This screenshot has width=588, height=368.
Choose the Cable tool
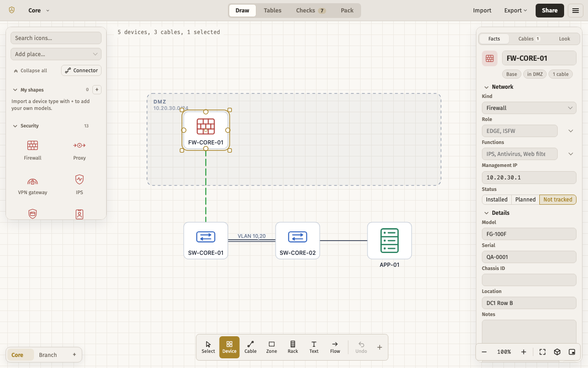[x=250, y=347]
